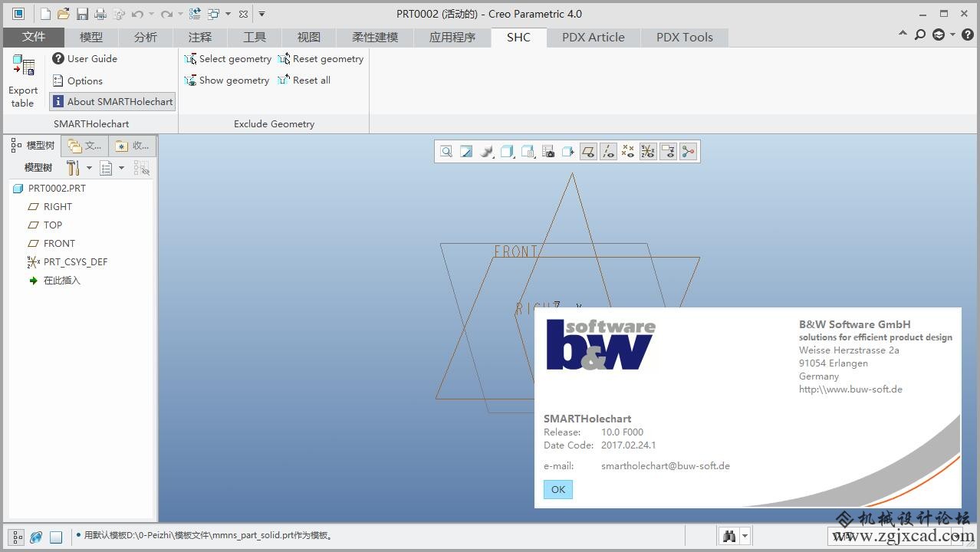Select the 模型树 navigator tab
The width and height of the screenshot is (980, 552).
(34, 146)
